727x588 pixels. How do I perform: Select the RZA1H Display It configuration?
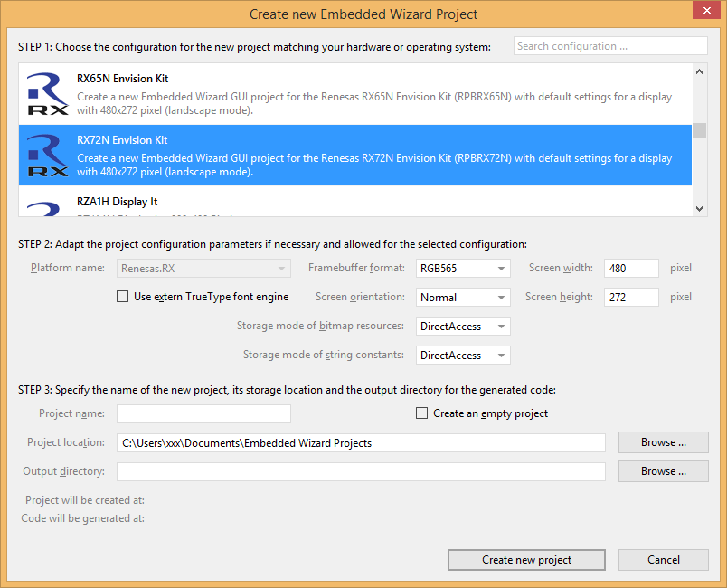(x=362, y=203)
